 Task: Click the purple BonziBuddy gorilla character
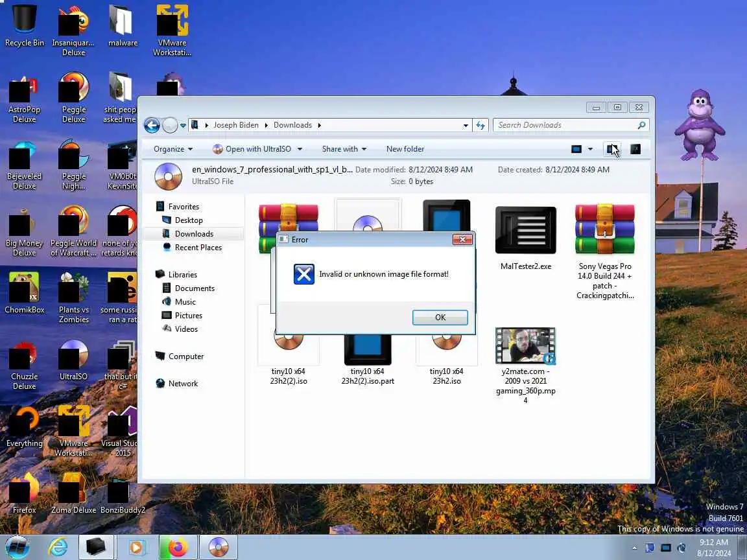[698, 124]
